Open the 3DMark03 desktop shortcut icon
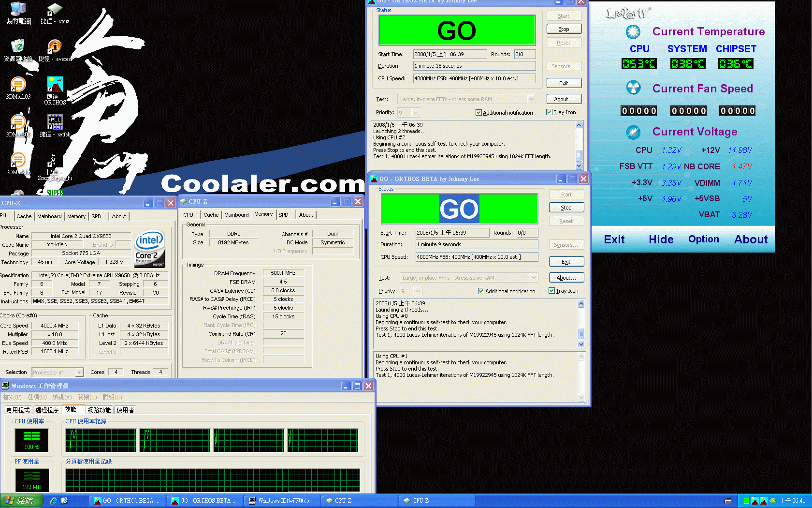The width and height of the screenshot is (812, 508). [18, 85]
